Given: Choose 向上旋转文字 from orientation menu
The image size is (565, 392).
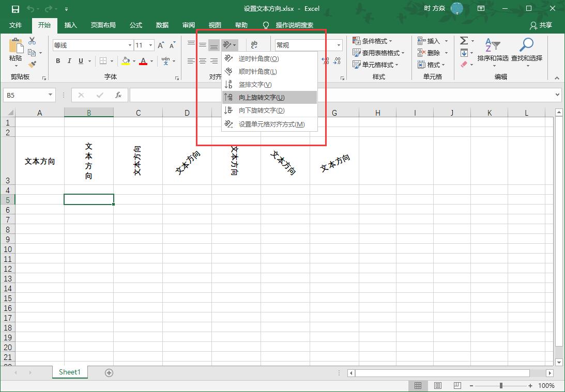Looking at the screenshot, I should (261, 98).
